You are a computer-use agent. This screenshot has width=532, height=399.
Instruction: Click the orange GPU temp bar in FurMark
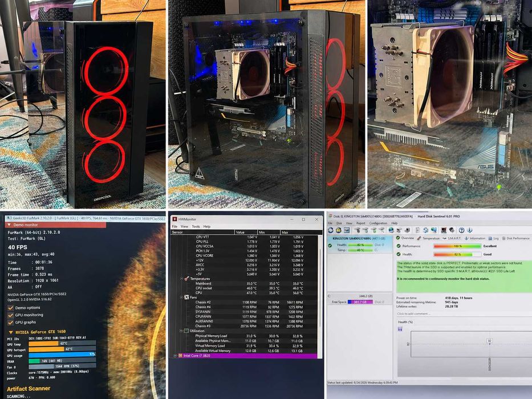tap(44, 343)
